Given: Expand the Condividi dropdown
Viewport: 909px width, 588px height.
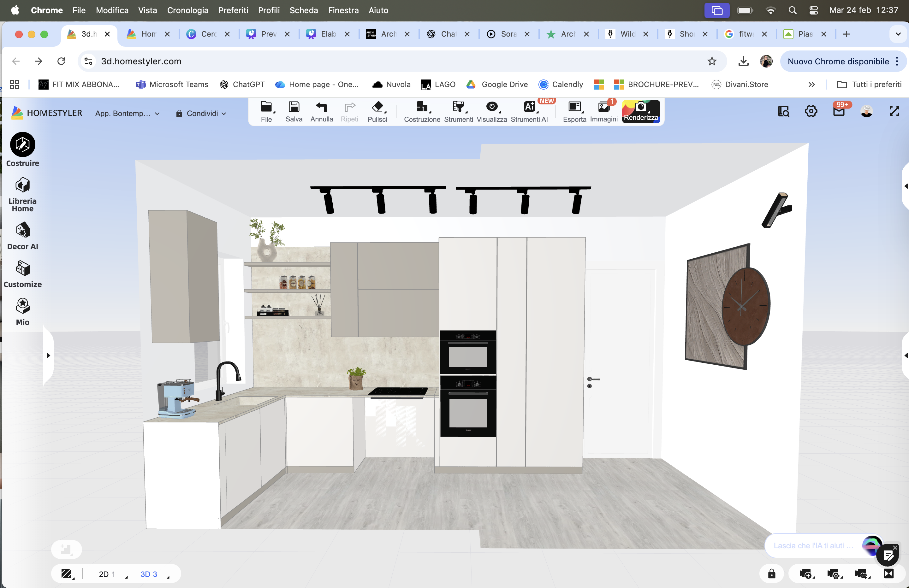Looking at the screenshot, I should click(201, 113).
